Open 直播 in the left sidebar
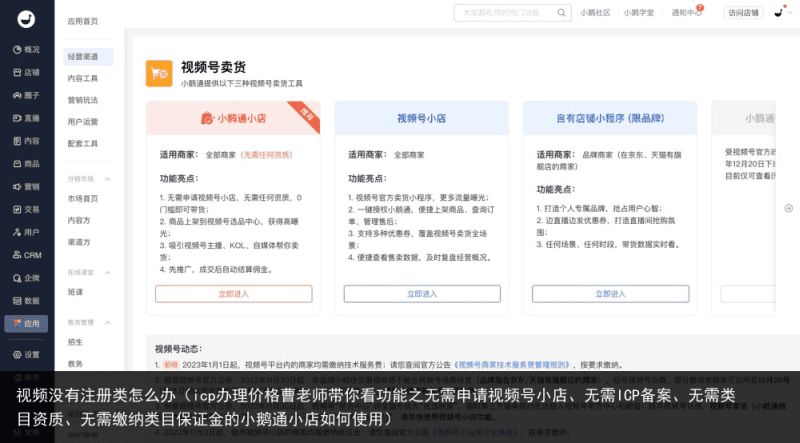This screenshot has height=443, width=800. 26,118
